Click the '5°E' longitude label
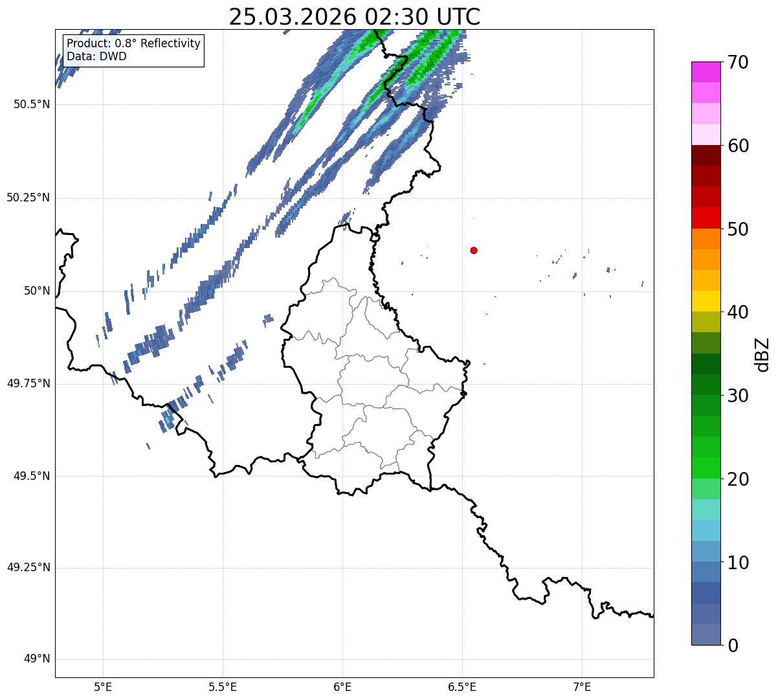 (103, 686)
